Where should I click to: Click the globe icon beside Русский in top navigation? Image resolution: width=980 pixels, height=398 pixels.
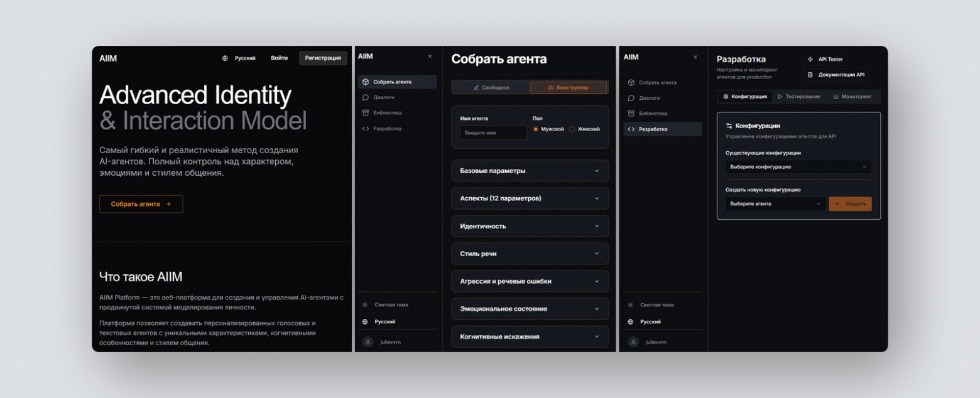[225, 58]
